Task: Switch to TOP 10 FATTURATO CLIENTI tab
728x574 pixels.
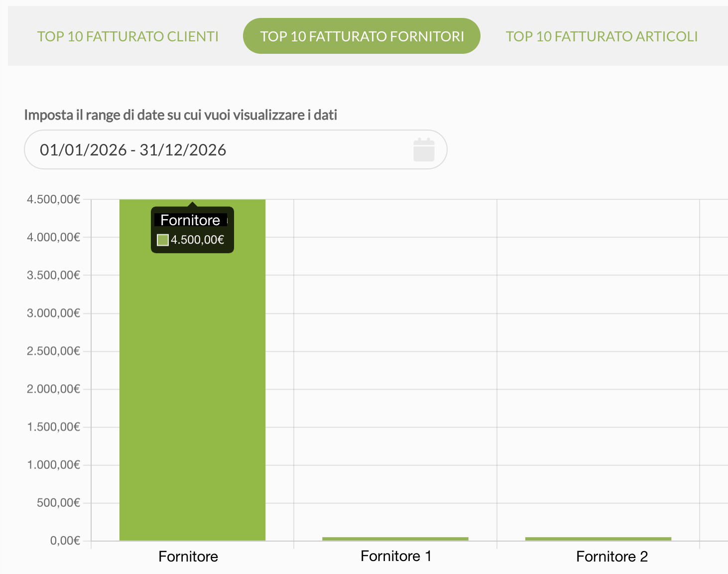Action: (128, 36)
